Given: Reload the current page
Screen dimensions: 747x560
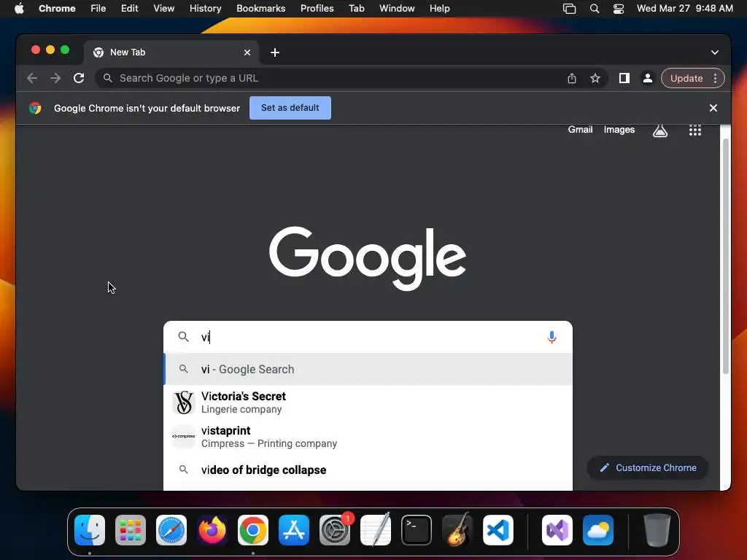Looking at the screenshot, I should point(79,78).
